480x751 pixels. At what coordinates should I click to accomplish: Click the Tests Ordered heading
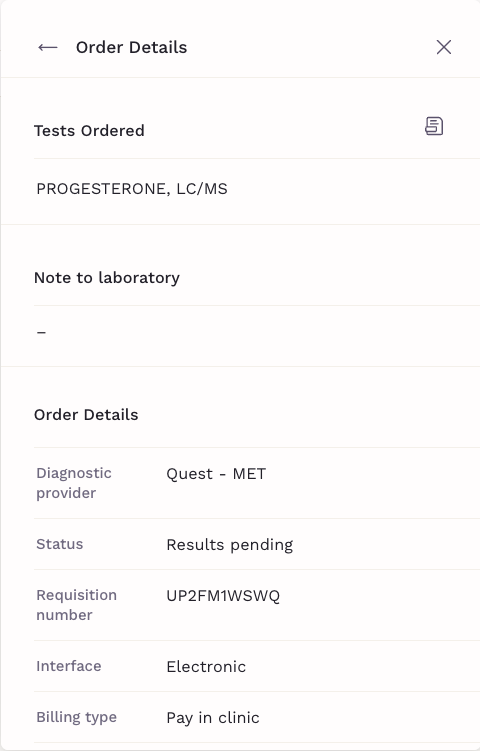point(89,131)
